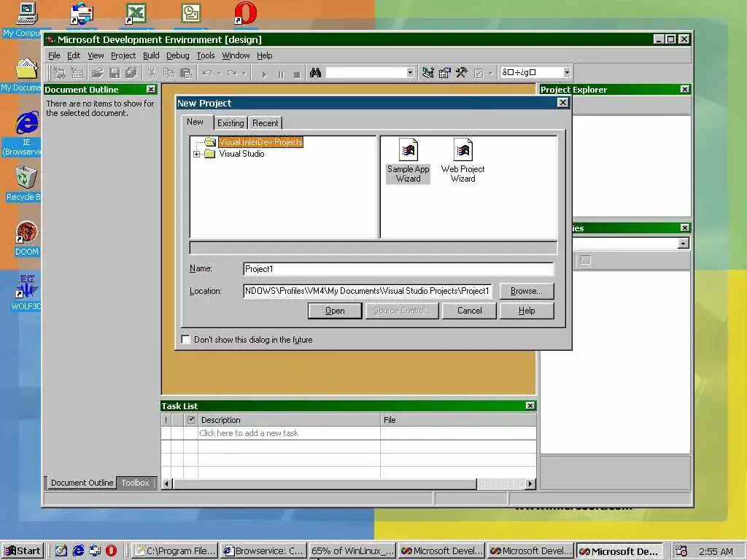This screenshot has height=560, width=747.
Task: Click the Break pause toolbar icon
Action: [281, 74]
